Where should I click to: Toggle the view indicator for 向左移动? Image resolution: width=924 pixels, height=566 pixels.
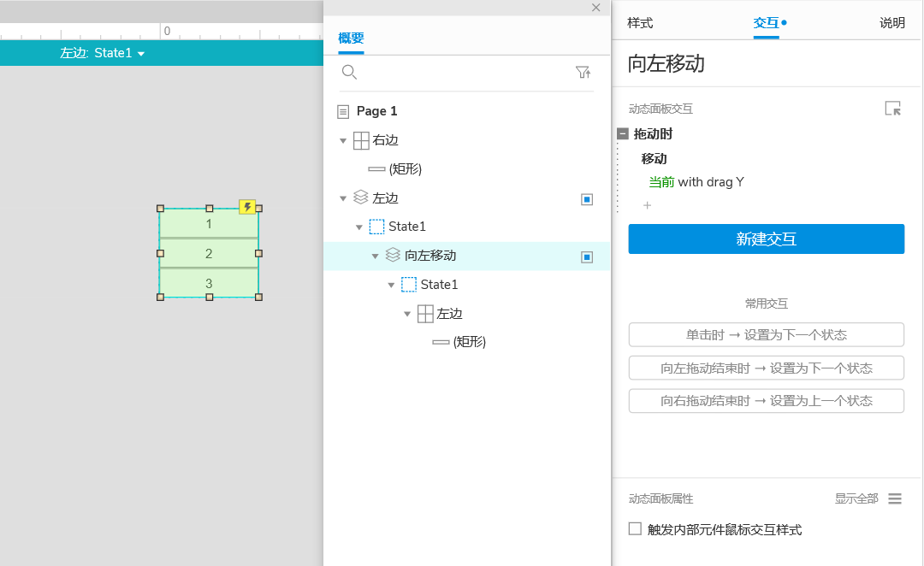[587, 257]
